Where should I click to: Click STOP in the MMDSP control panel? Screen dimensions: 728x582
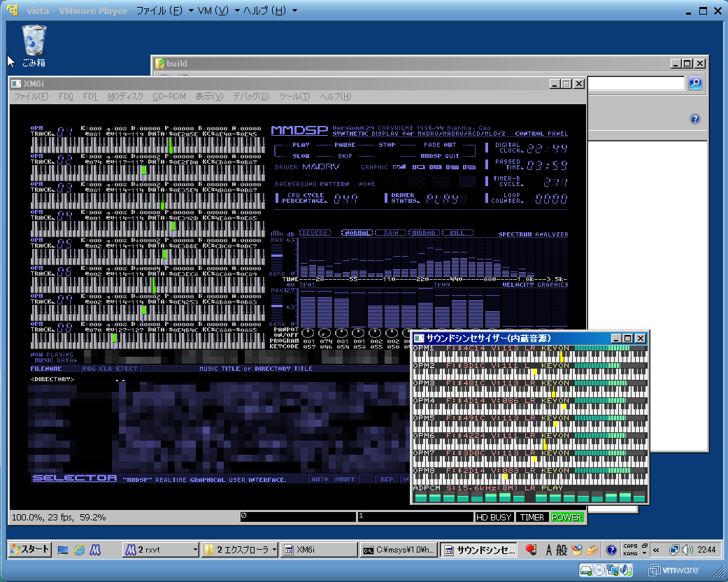[x=387, y=145]
